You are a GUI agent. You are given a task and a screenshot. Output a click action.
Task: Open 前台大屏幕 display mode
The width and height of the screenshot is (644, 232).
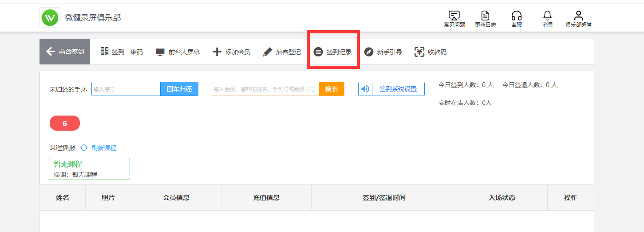coord(178,52)
